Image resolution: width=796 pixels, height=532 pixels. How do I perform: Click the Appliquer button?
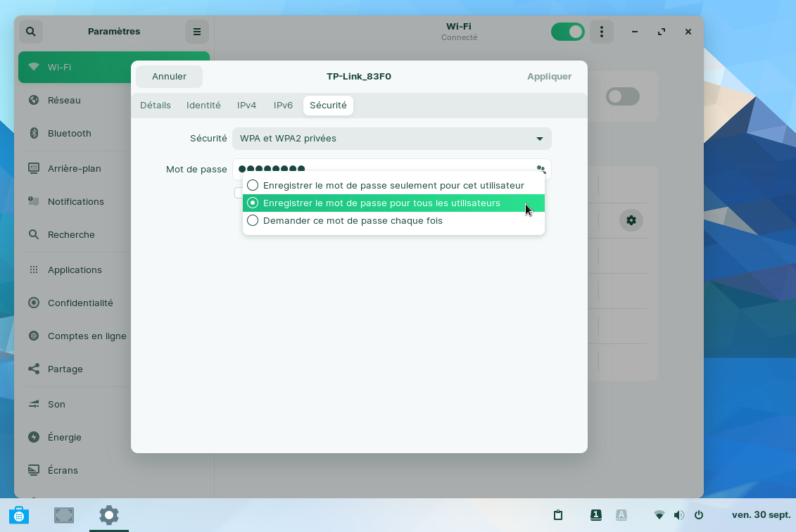(549, 77)
